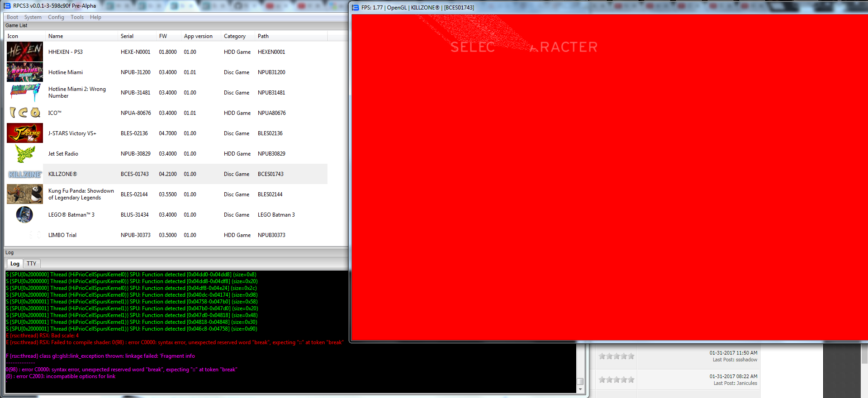The width and height of the screenshot is (868, 398).
Task: Click the Hotline Miami 2 game icon
Action: tap(25, 92)
